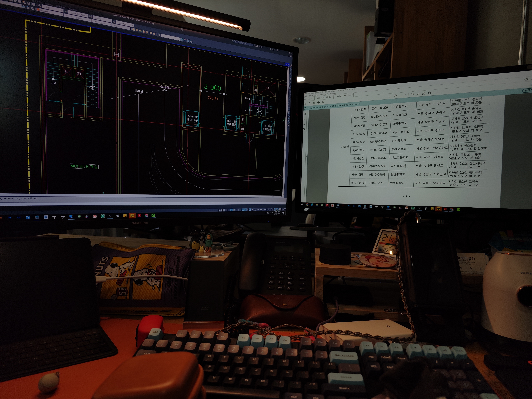This screenshot has width=532, height=399.
Task: Click the 모형 model space button in AutoCAD
Action: tap(221, 210)
